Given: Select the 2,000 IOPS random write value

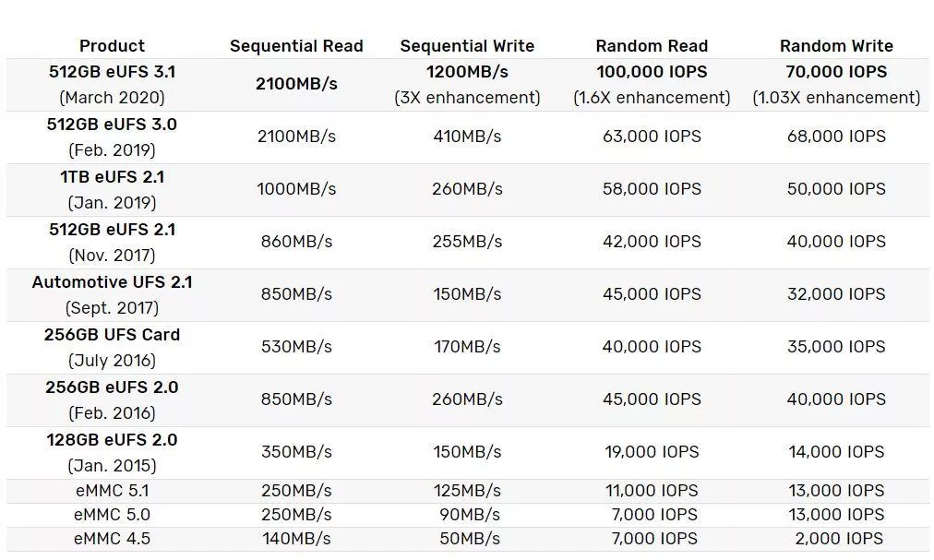Looking at the screenshot, I should click(838, 539).
